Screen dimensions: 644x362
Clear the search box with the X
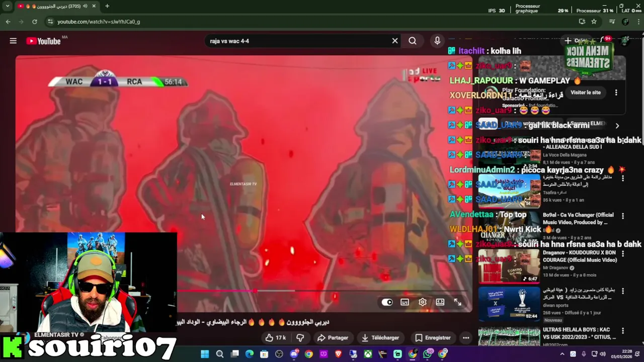coord(395,41)
